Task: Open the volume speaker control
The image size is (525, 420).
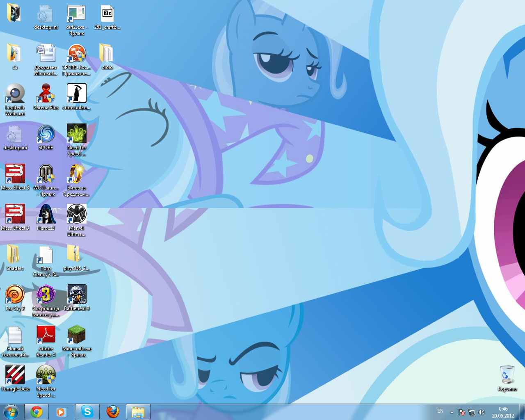Action: point(482,412)
